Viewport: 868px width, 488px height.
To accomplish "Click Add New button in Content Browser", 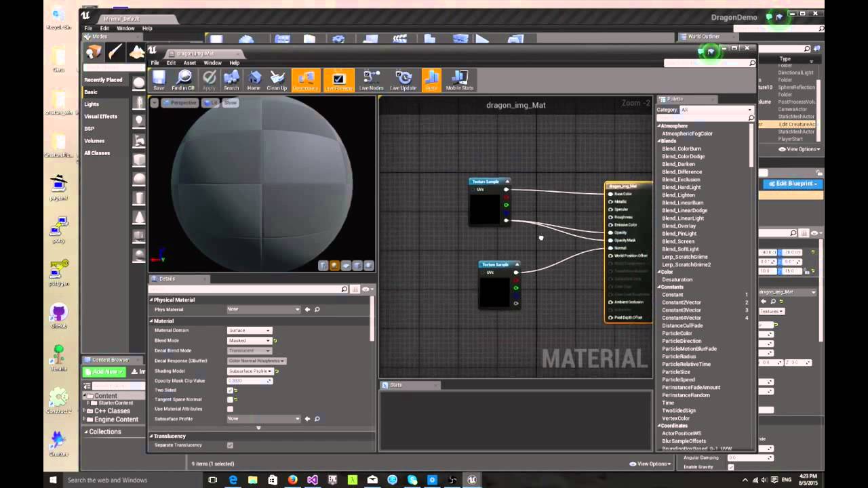I will click(104, 371).
